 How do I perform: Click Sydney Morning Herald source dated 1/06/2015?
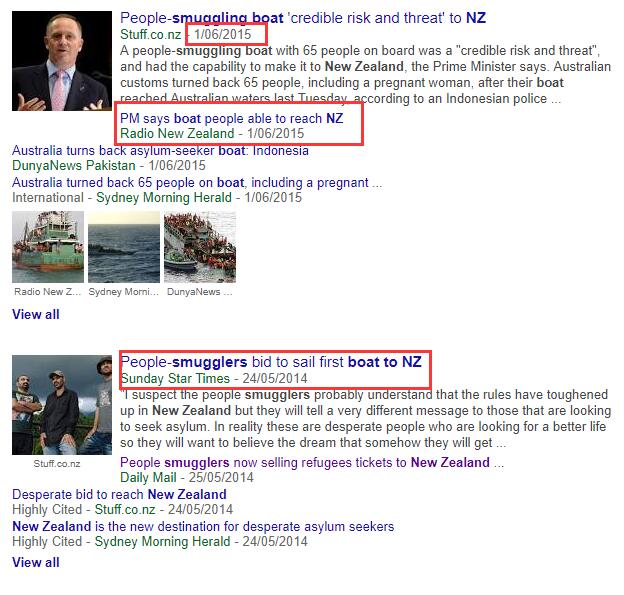(x=164, y=197)
